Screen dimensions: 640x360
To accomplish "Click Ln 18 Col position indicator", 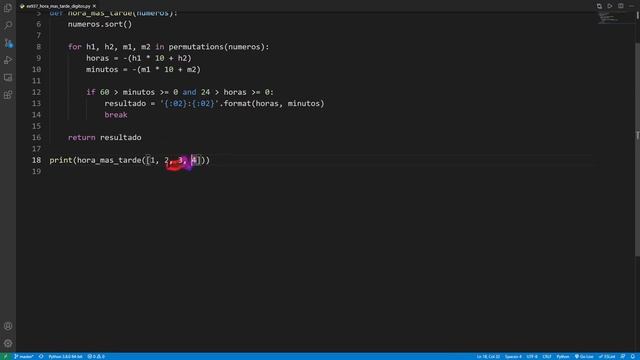I will pyautogui.click(x=488, y=356).
